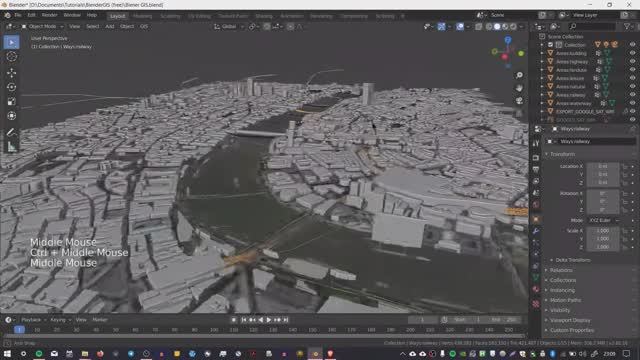The height and width of the screenshot is (360, 640).
Task: Expand the Instancing panel
Action: coord(562,290)
